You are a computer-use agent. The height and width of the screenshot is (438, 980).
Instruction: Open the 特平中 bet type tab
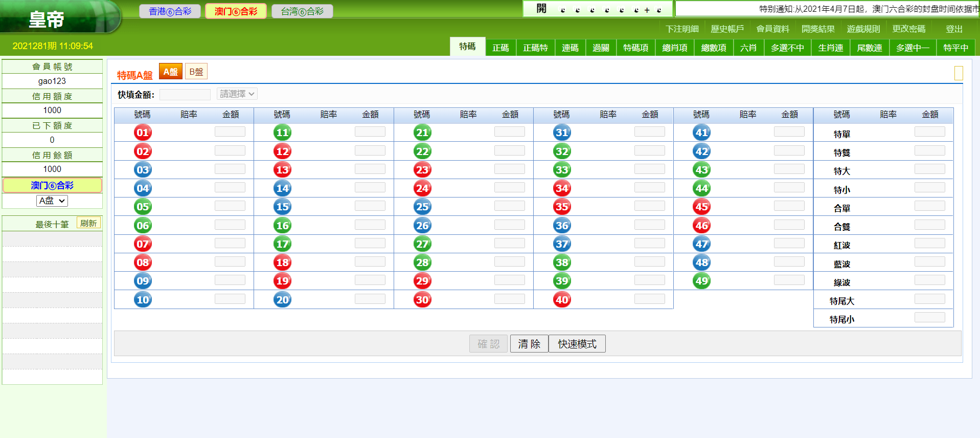pos(955,48)
